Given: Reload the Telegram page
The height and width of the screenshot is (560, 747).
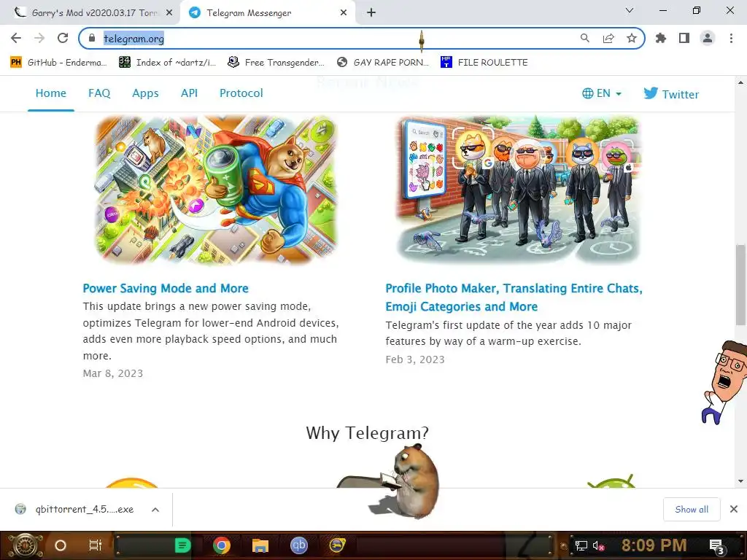Looking at the screenshot, I should 63,38.
